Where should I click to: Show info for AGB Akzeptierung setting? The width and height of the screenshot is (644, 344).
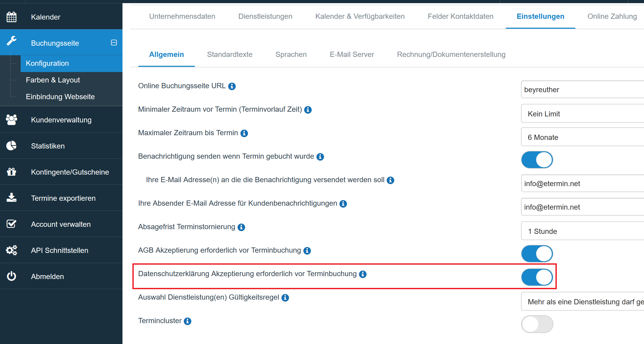click(x=307, y=251)
